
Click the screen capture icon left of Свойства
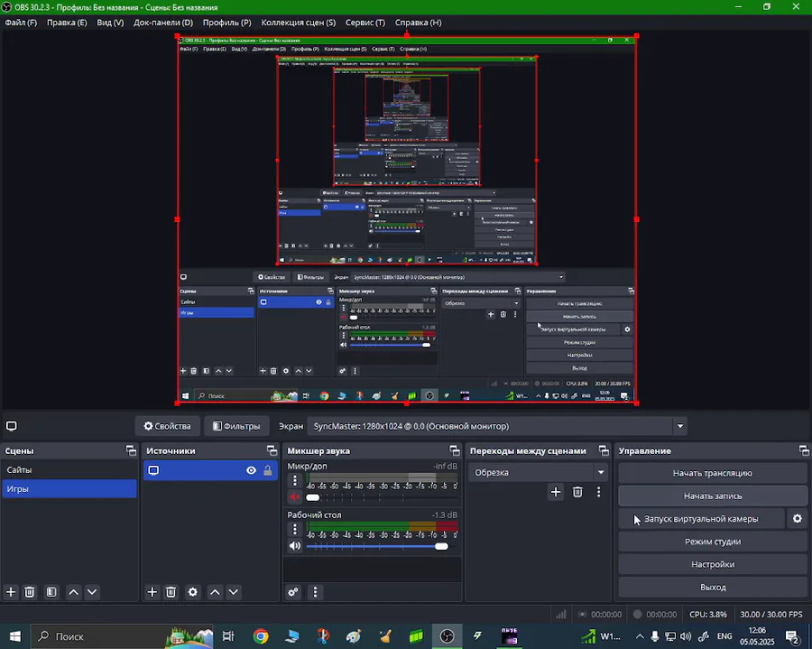pos(12,426)
